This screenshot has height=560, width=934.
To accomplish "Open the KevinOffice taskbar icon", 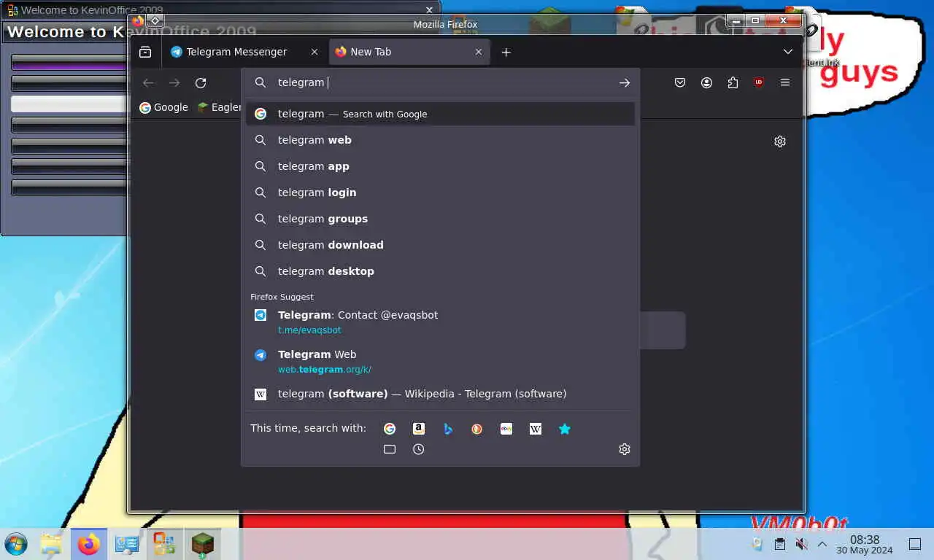I will (164, 544).
